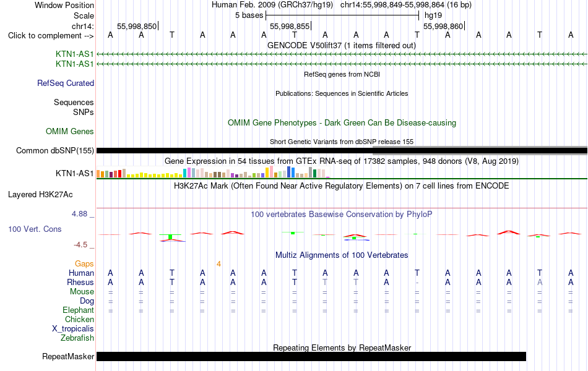This screenshot has width=588, height=371.
Task: Click the SNPs track label
Action: click(x=84, y=112)
